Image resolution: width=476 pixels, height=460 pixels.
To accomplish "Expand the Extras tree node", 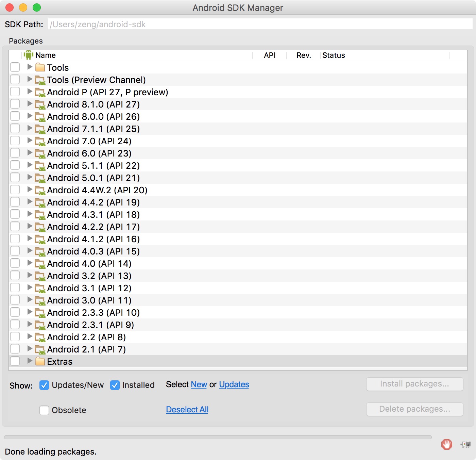I will pyautogui.click(x=30, y=361).
